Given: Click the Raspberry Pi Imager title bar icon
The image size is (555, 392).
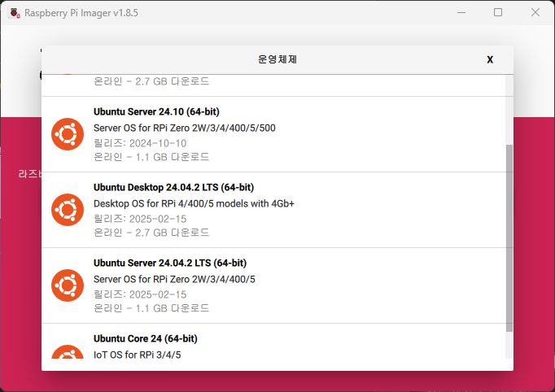Looking at the screenshot, I should pyautogui.click(x=15, y=13).
